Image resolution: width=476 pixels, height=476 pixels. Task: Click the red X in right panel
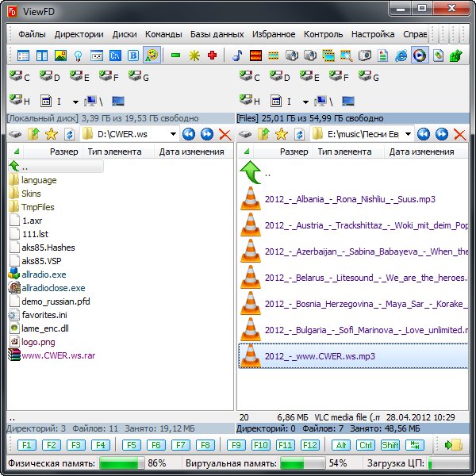460,134
